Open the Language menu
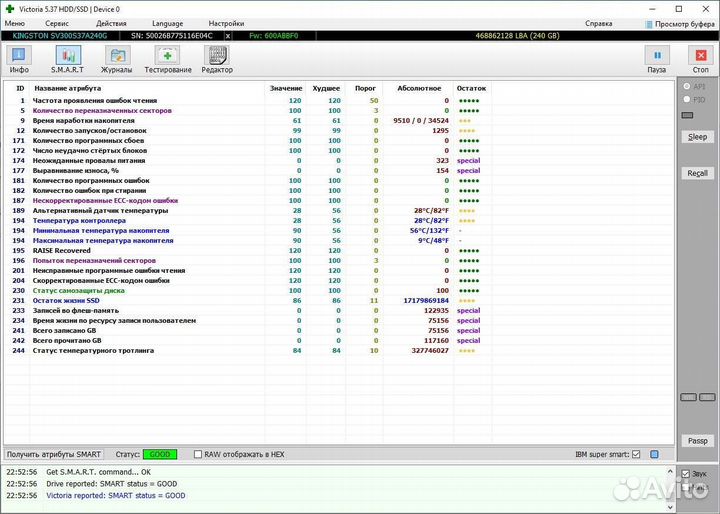 [x=167, y=22]
